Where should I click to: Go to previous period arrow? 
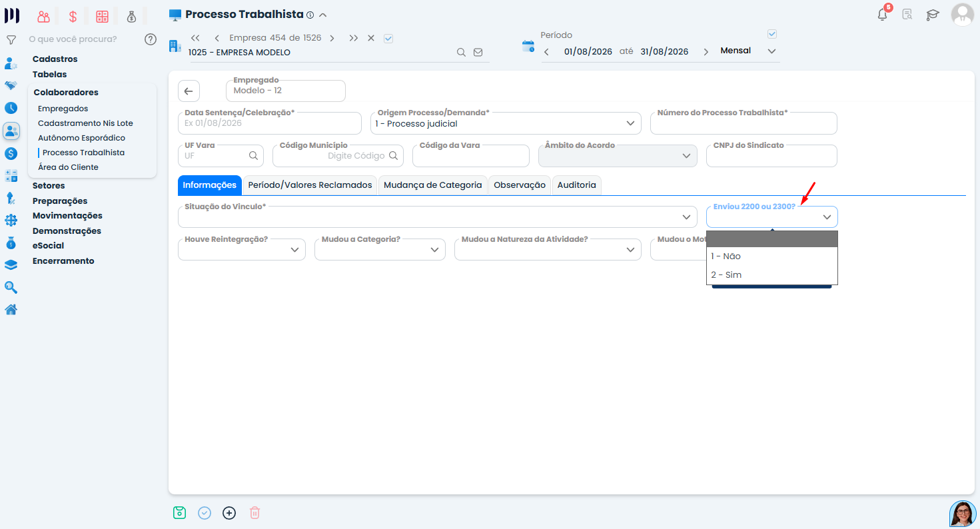[x=546, y=52]
